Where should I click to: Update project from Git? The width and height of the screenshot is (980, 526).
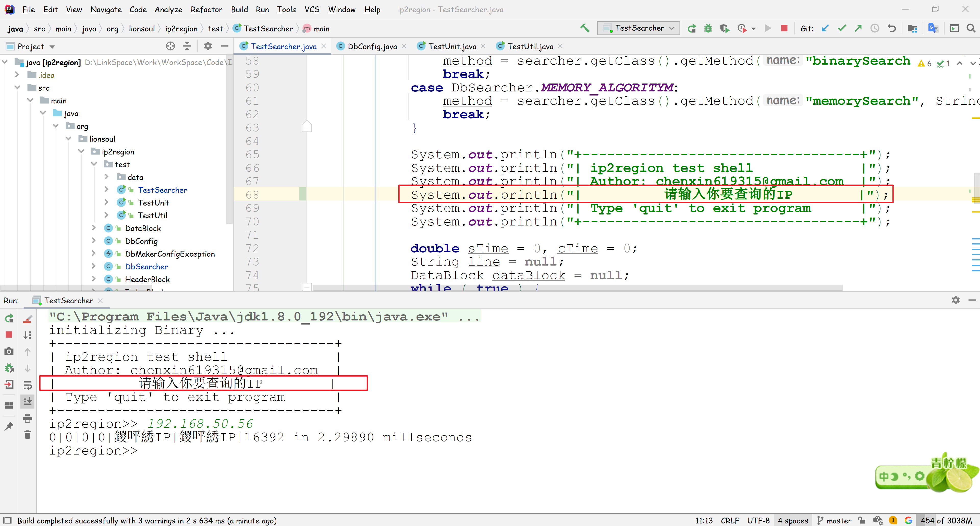(825, 28)
